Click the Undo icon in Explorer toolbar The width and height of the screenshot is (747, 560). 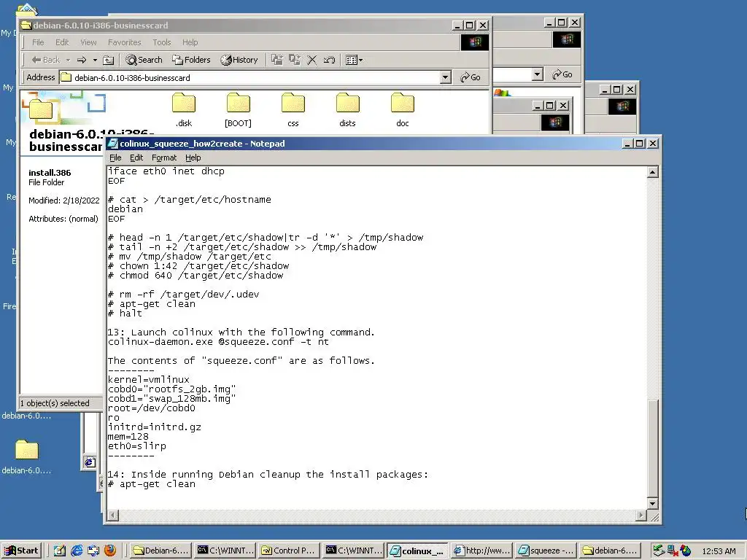click(329, 60)
